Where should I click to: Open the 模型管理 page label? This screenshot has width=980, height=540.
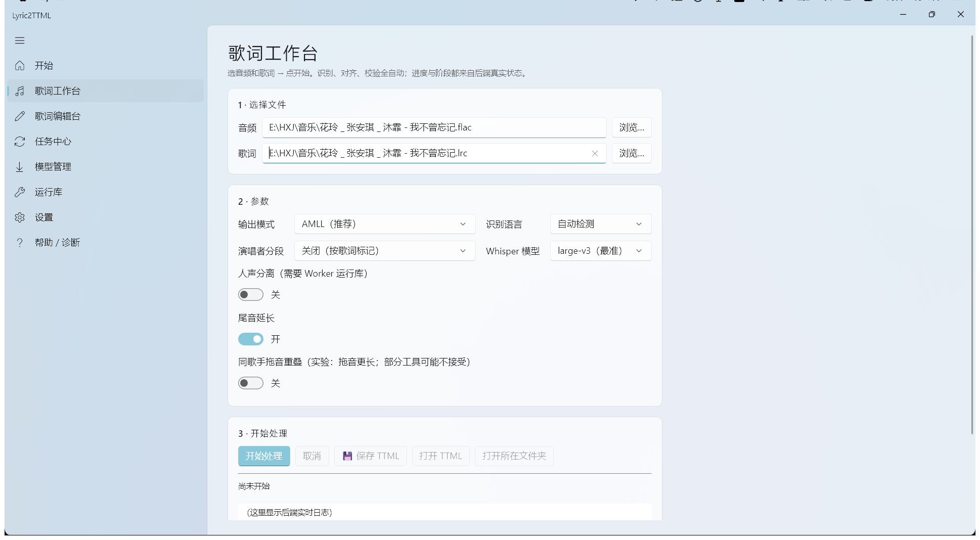click(53, 167)
